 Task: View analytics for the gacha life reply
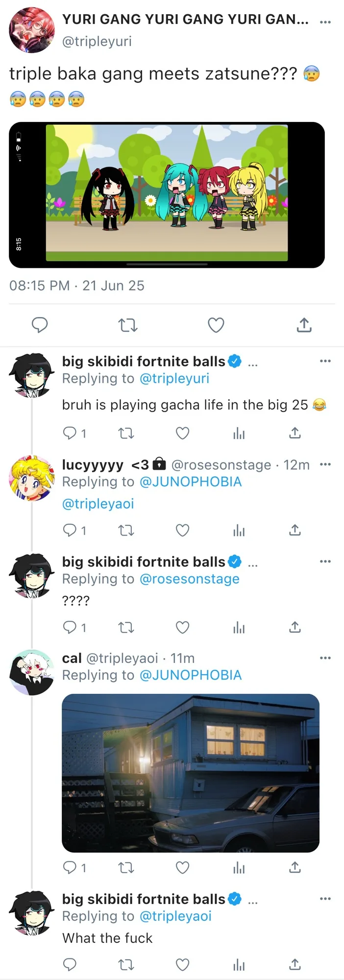coord(239,433)
